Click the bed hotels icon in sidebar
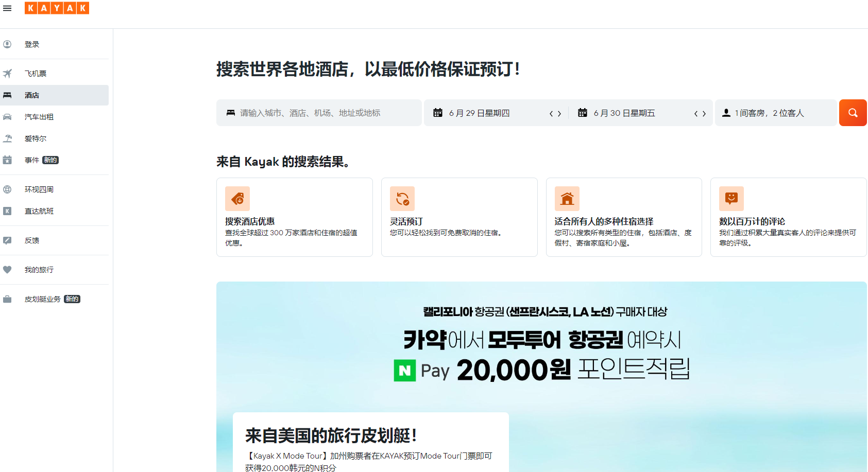The image size is (868, 472). coord(7,95)
